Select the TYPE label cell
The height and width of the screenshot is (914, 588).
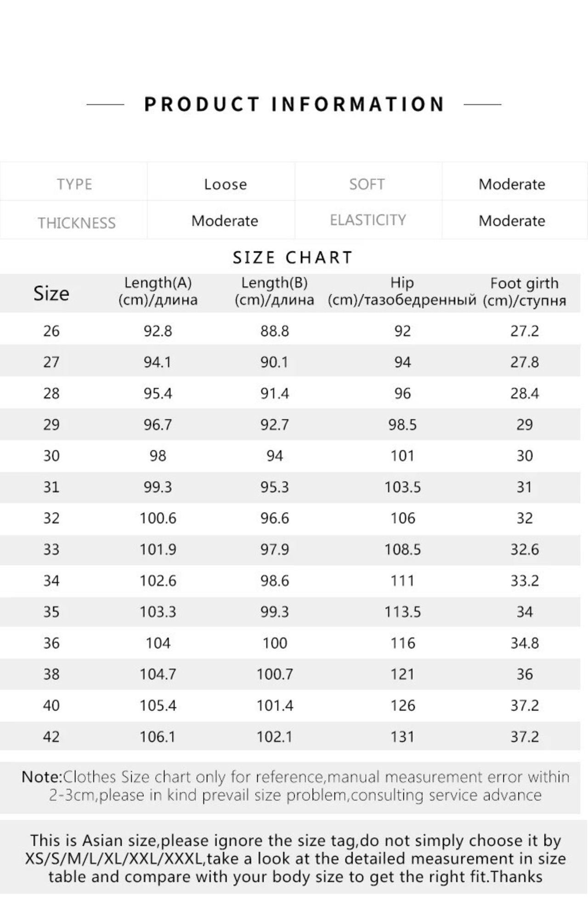[74, 184]
